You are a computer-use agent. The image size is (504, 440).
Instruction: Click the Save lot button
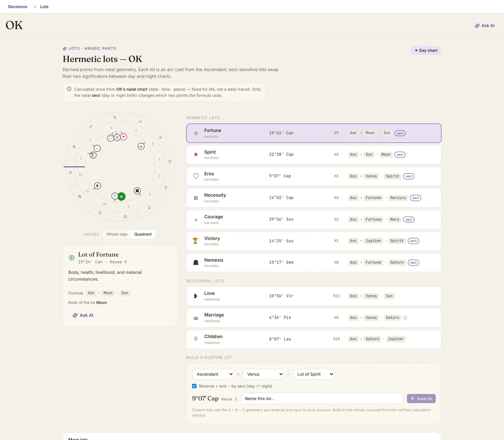(x=421, y=398)
